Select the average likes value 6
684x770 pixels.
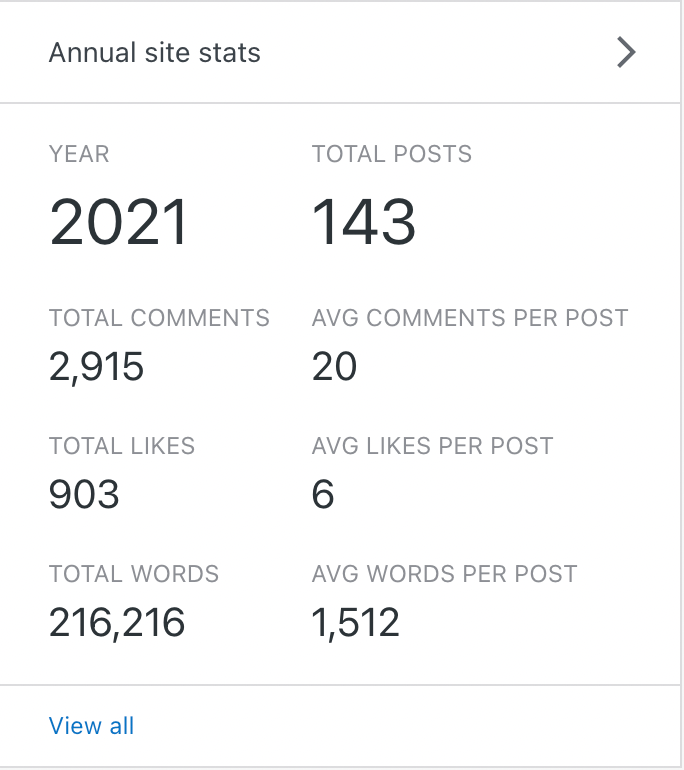[323, 495]
